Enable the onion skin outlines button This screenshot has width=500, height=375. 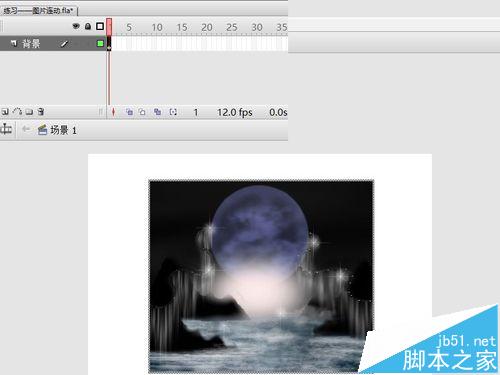tap(142, 112)
